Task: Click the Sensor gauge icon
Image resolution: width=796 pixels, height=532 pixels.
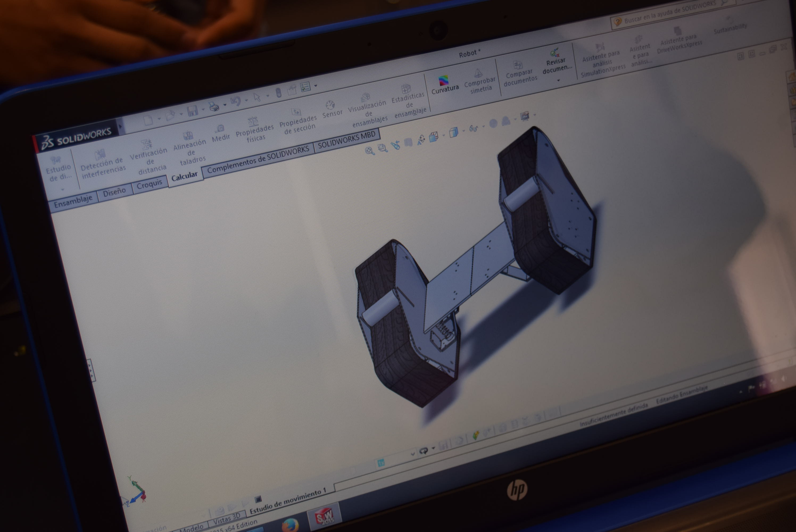Action: pos(330,105)
